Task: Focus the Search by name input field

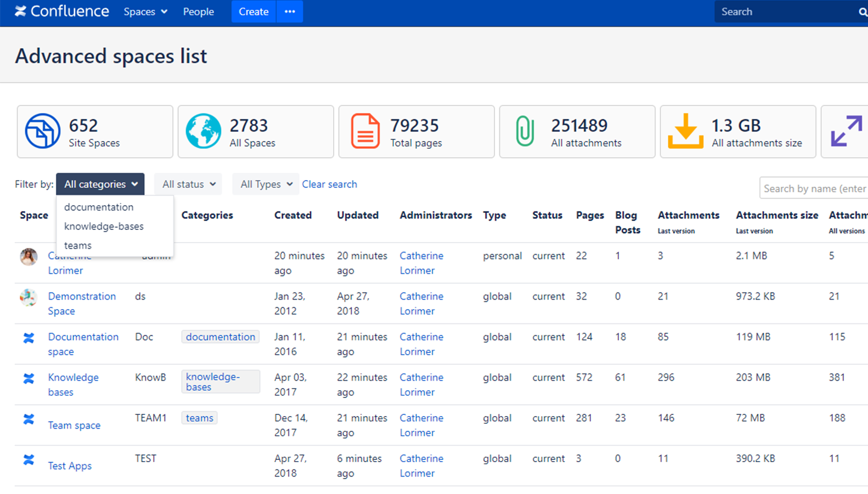Action: point(814,188)
